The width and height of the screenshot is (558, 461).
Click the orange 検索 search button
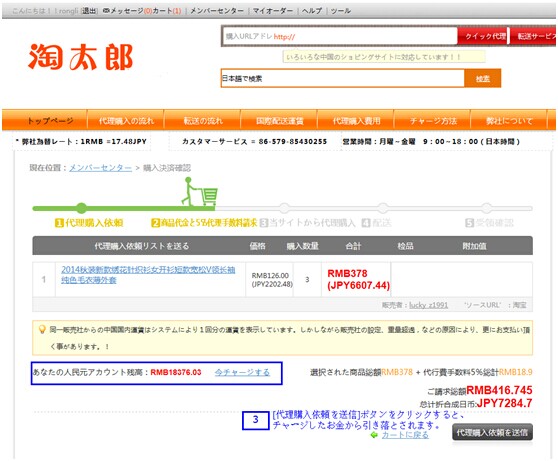click(x=483, y=79)
